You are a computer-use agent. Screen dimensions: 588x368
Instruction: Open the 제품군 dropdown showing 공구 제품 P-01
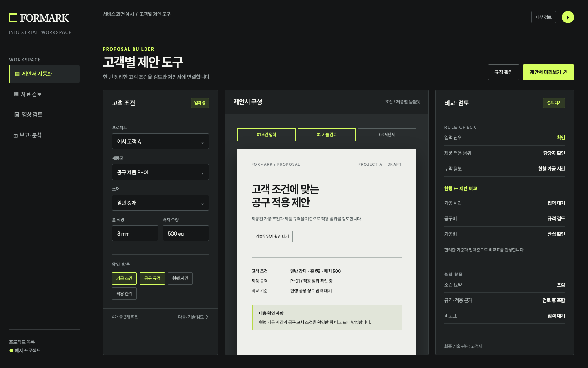(160, 172)
